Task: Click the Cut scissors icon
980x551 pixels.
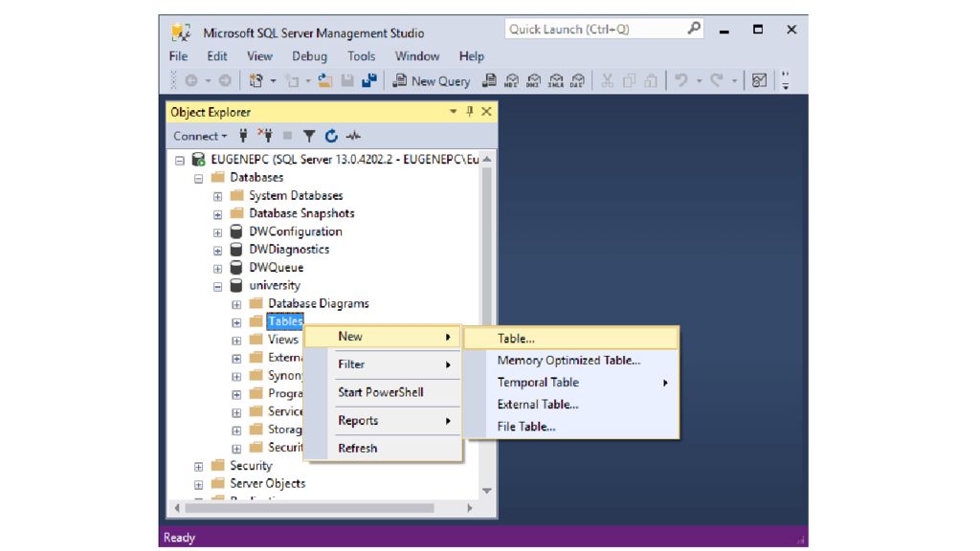Action: 607,80
